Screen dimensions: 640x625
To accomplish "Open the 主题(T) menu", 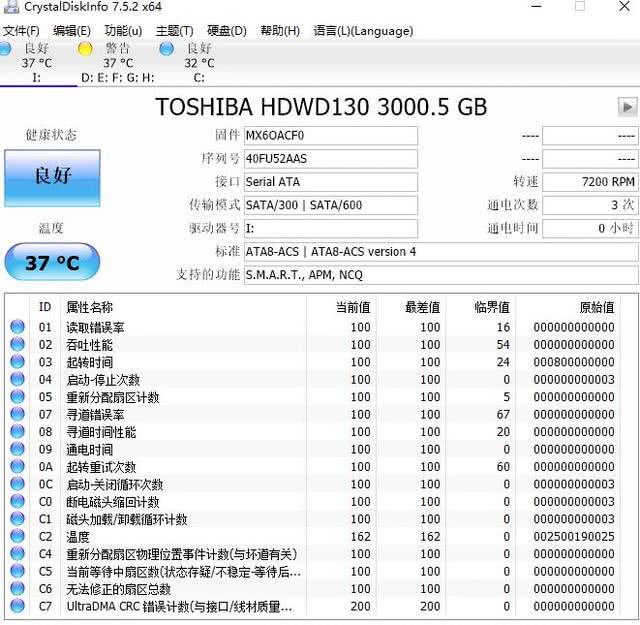I will coord(174,31).
